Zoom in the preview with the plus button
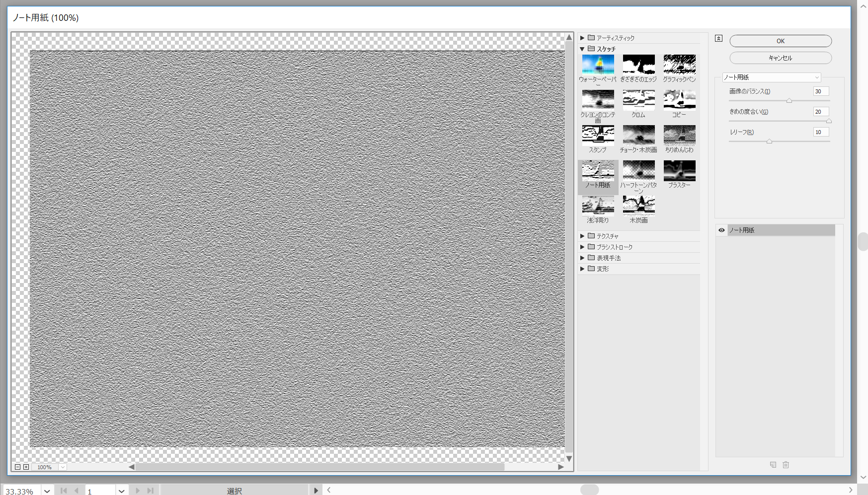 click(x=26, y=467)
